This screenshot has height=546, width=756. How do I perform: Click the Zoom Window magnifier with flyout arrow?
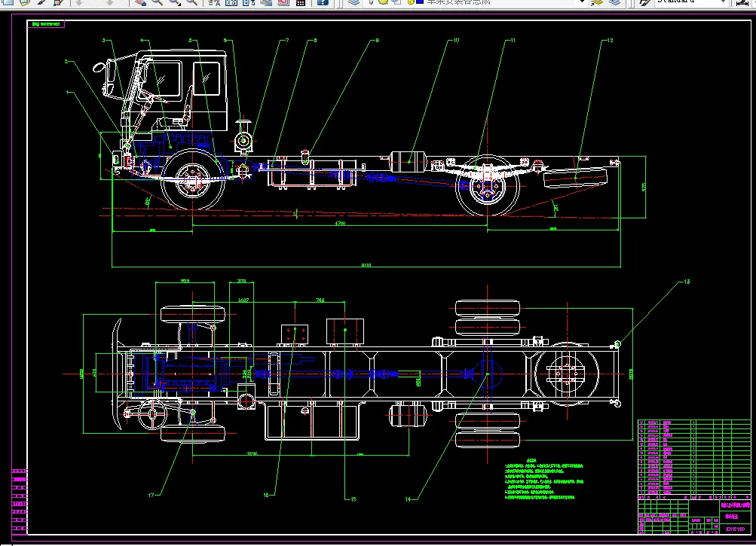point(175,2)
